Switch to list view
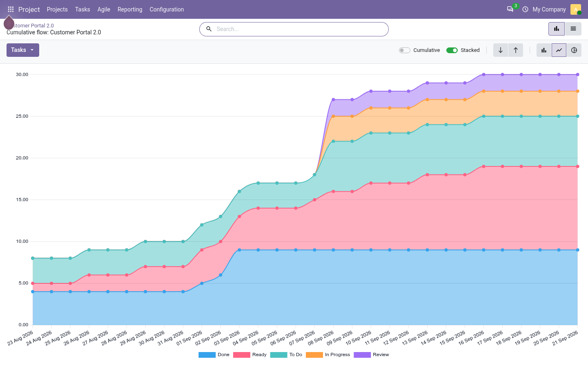This screenshot has width=588, height=368. click(573, 29)
